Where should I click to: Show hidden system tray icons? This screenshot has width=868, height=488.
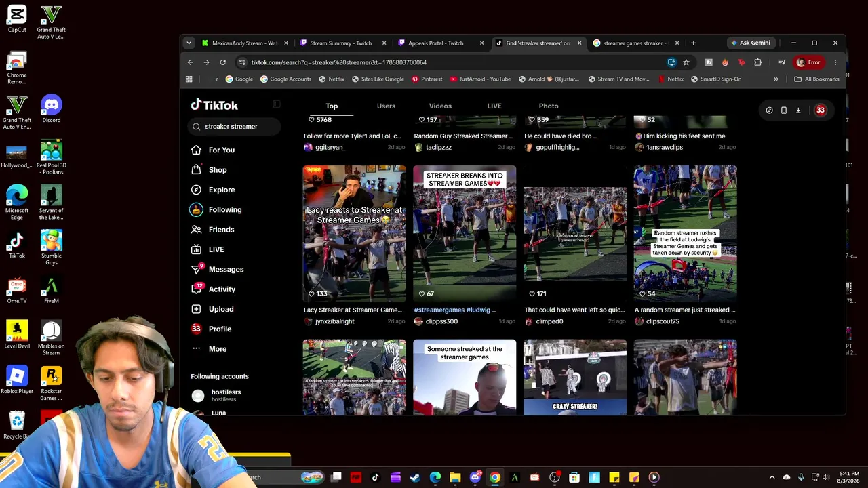point(772,477)
